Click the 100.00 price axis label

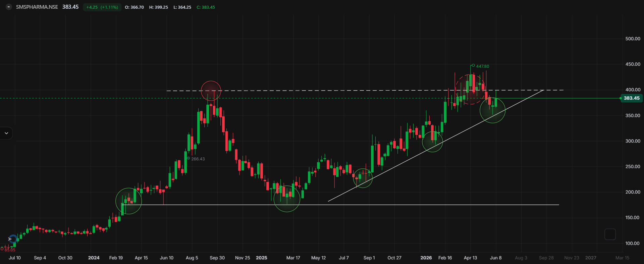633,244
